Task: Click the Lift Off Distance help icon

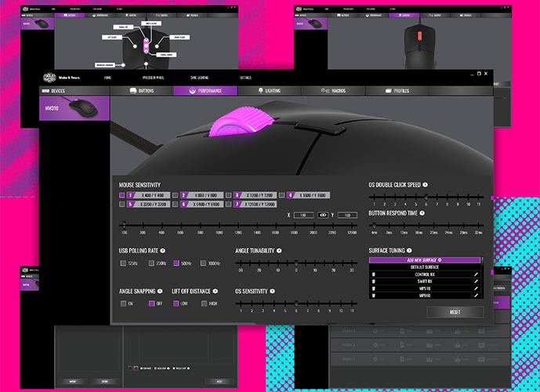Action: coord(216,291)
